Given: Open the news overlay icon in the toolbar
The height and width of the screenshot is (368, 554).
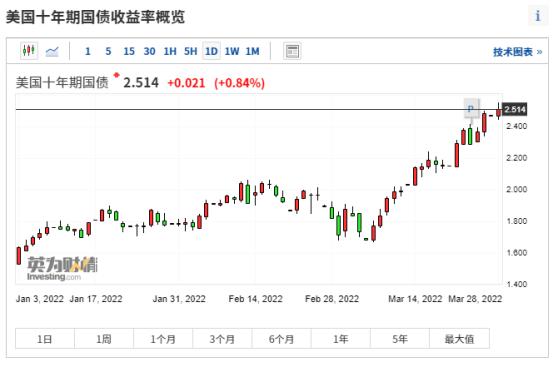Looking at the screenshot, I should coord(292,52).
